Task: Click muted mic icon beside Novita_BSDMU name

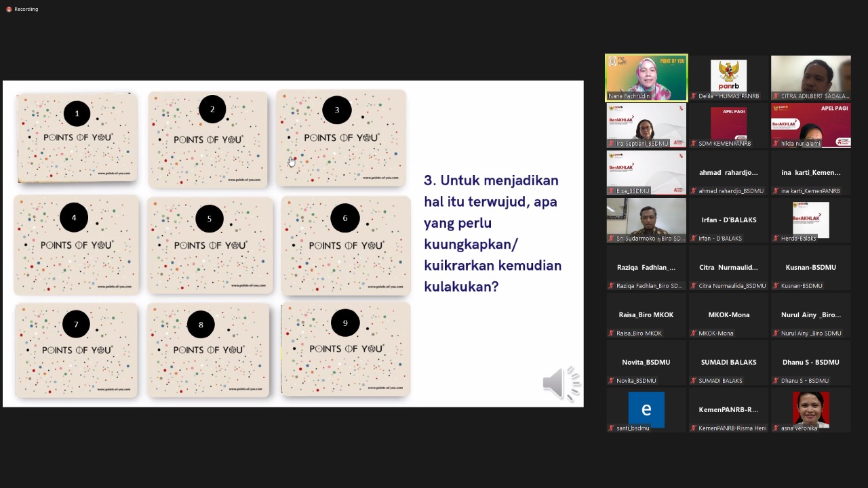Action: pyautogui.click(x=611, y=381)
